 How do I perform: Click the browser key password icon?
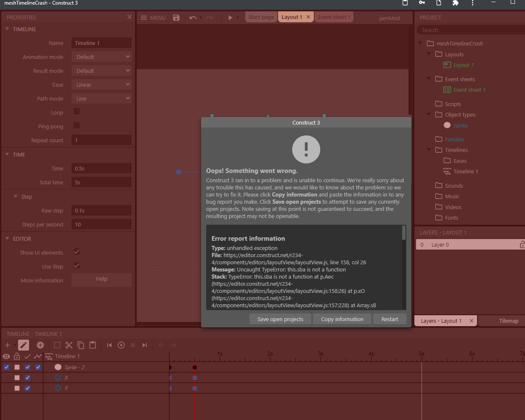pyautogui.click(x=422, y=3)
